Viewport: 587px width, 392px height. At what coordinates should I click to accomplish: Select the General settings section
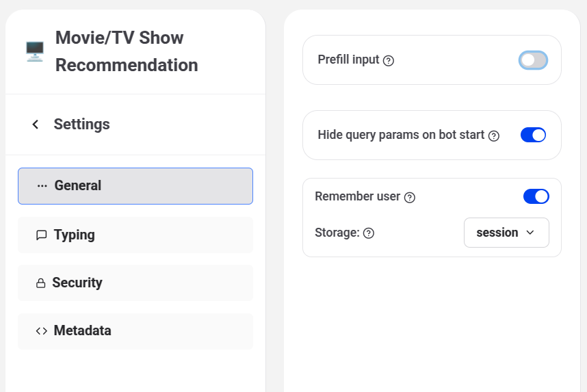135,186
